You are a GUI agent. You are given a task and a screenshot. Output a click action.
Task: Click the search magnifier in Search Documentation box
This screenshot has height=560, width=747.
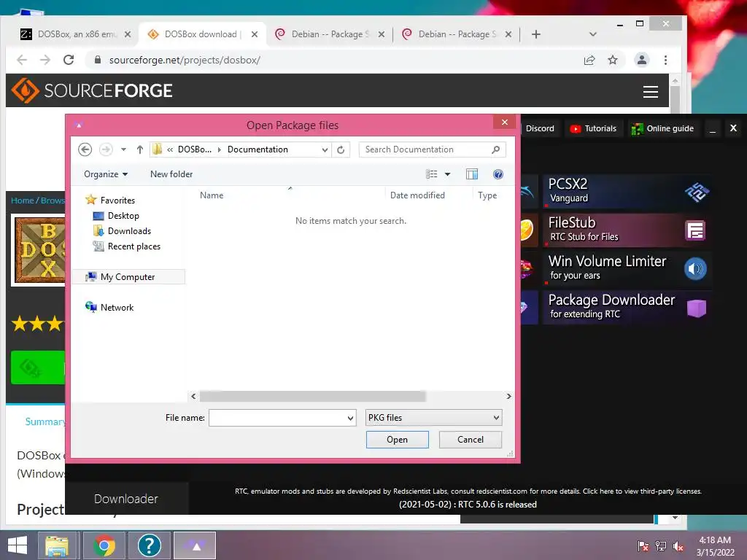495,149
